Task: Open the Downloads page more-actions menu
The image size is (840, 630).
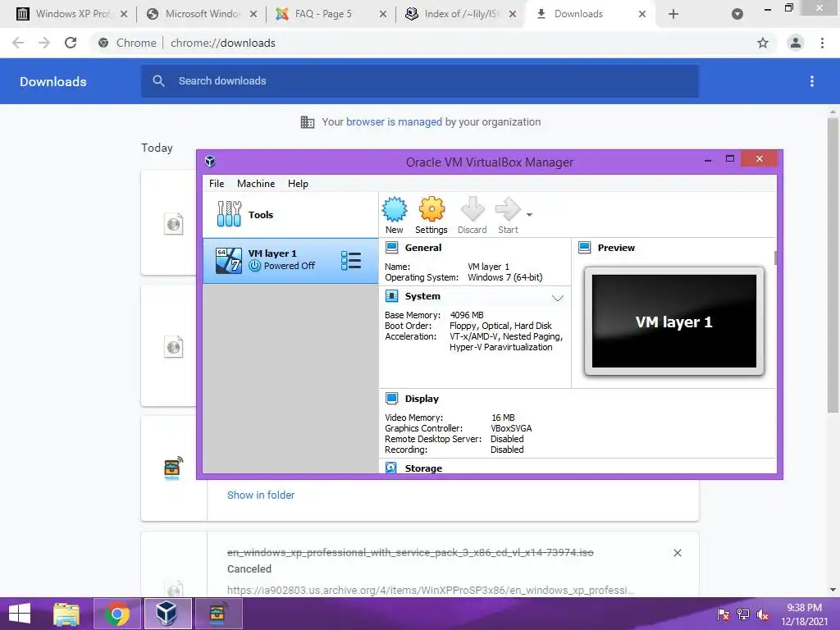Action: (812, 81)
